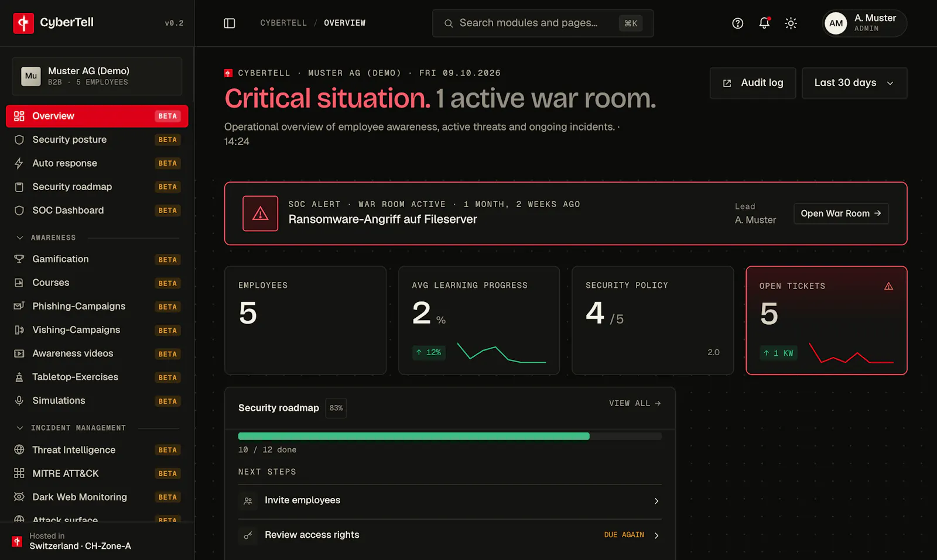Expand the Invite employees step chevron
Viewport: 937px width, 560px height.
tap(656, 501)
